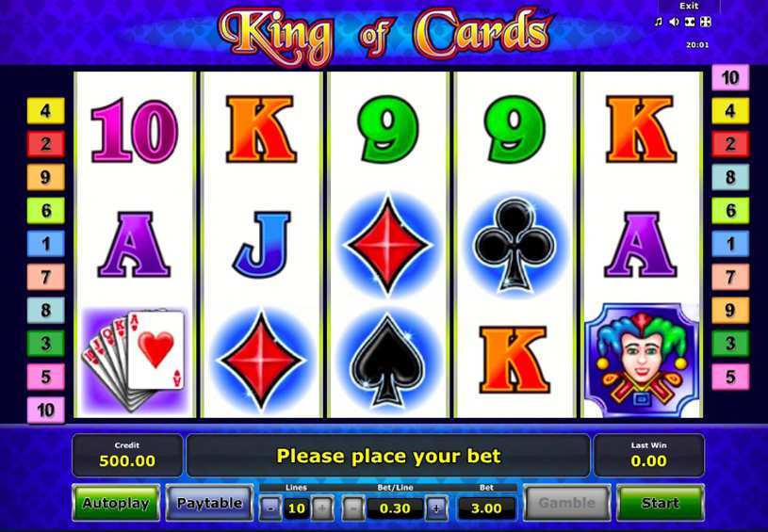Click the screen-size icon next to speaker
The height and width of the screenshot is (532, 768).
pos(690,22)
